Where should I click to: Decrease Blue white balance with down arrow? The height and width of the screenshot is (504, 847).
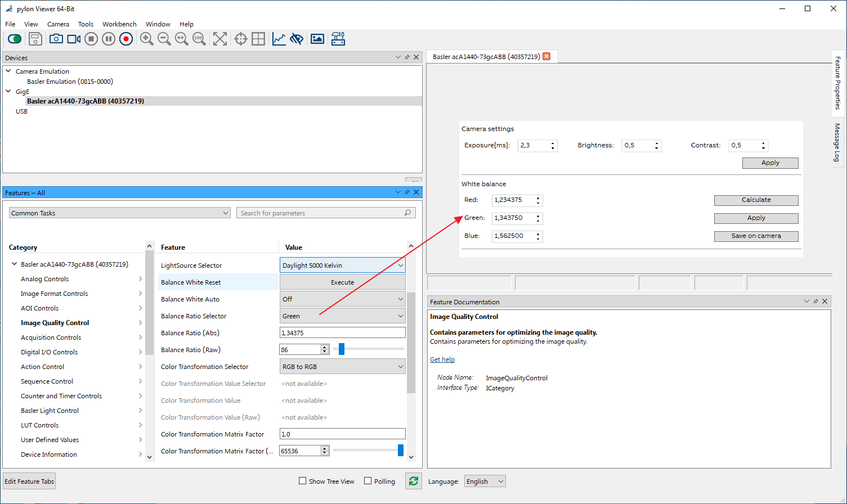[539, 238]
